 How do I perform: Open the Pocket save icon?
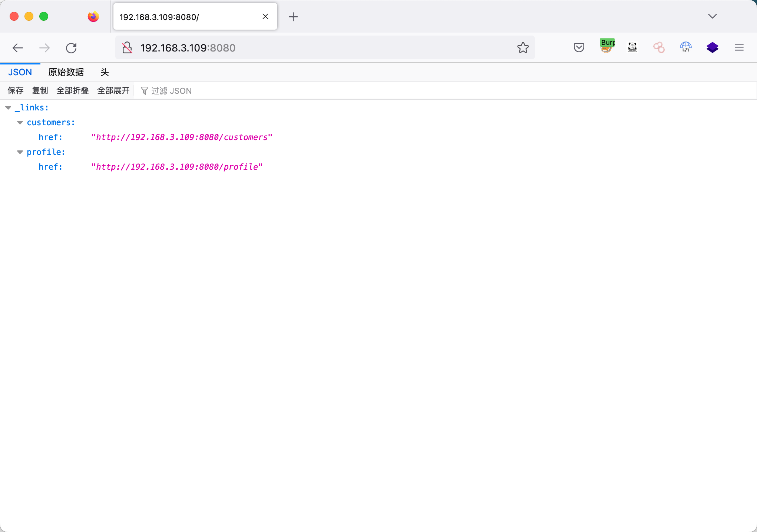coord(579,47)
